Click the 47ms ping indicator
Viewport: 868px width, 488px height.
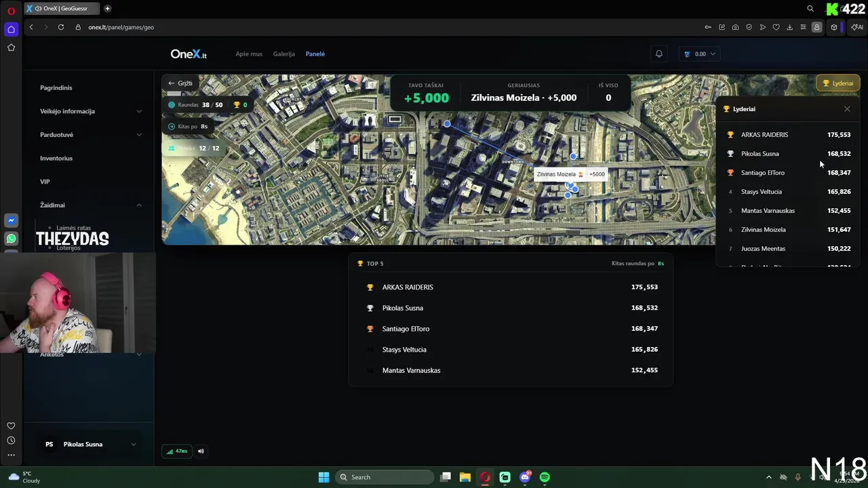177,451
